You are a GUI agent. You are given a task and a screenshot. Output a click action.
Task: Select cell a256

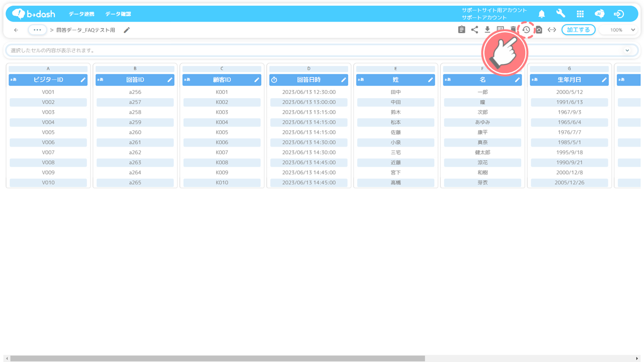135,92
